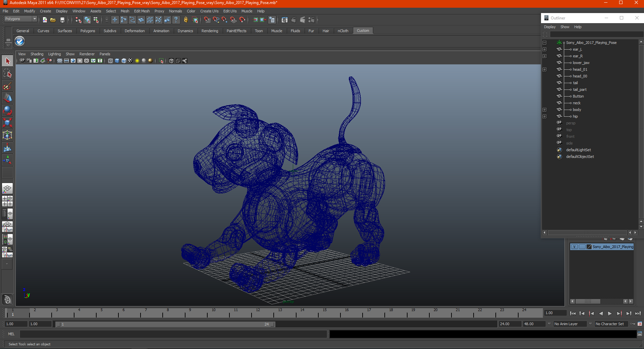Activate the Rotate tool in toolbox
This screenshot has width=644, height=349.
(x=7, y=111)
